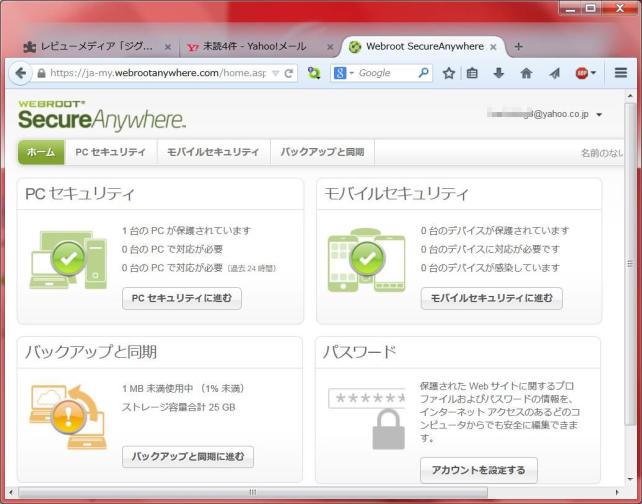Open the hamburger browser menu
642x504 pixels.
(x=621, y=73)
